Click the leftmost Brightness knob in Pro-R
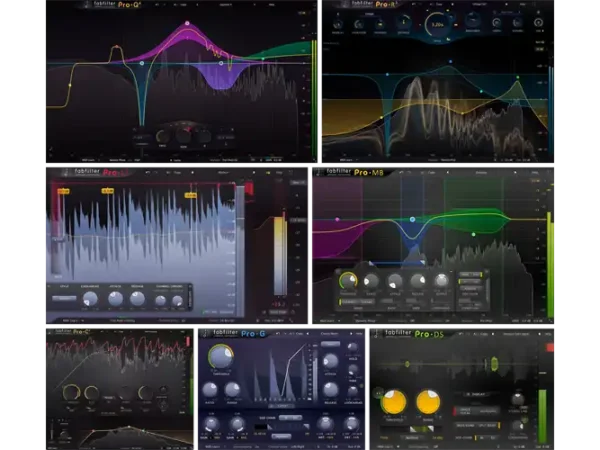Image resolution: width=600 pixels, height=450 pixels. 338,24
